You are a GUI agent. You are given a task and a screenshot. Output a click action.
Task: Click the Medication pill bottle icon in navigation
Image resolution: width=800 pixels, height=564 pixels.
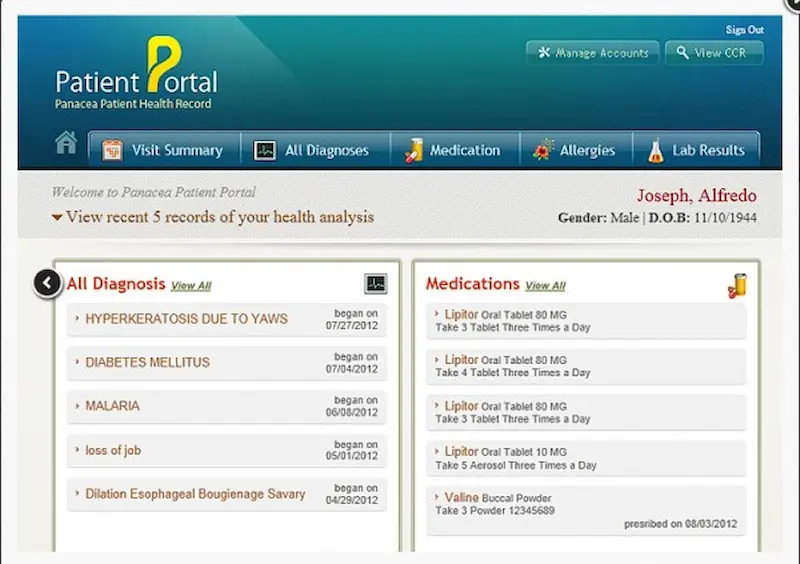414,151
